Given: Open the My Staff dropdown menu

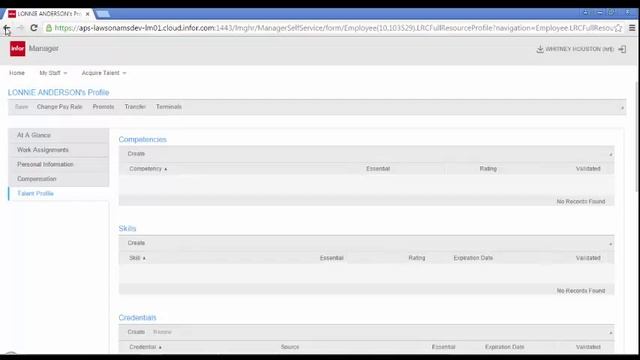Looking at the screenshot, I should coord(53,73).
